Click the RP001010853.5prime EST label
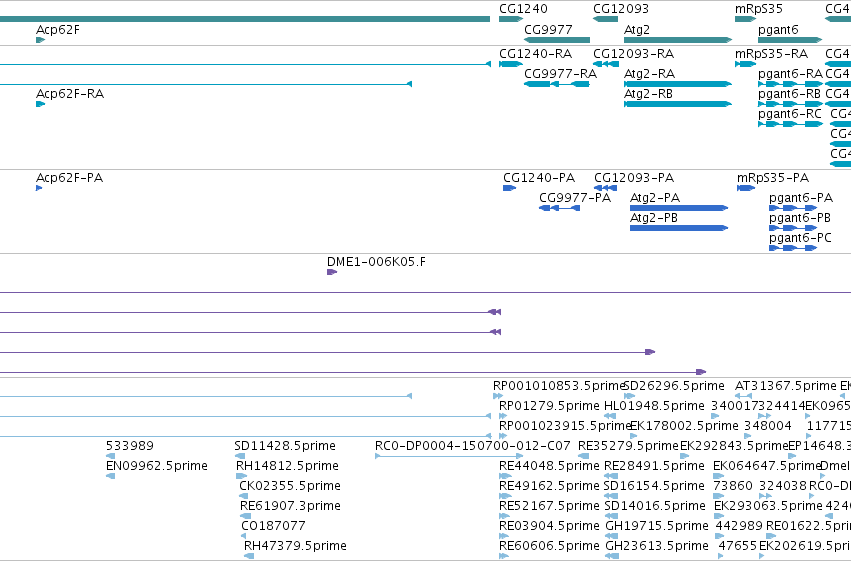The image size is (851, 561). tap(559, 386)
